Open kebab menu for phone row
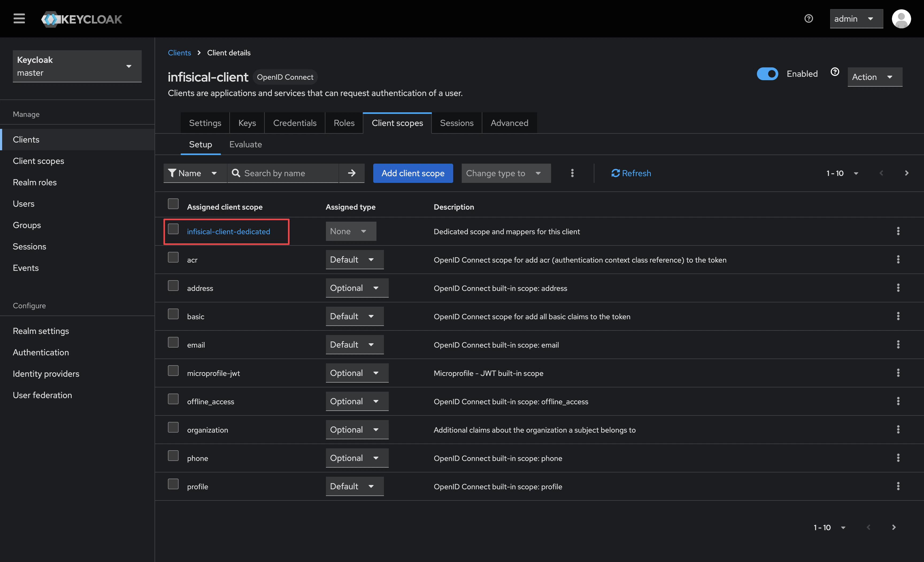The height and width of the screenshot is (562, 924). pos(898,458)
